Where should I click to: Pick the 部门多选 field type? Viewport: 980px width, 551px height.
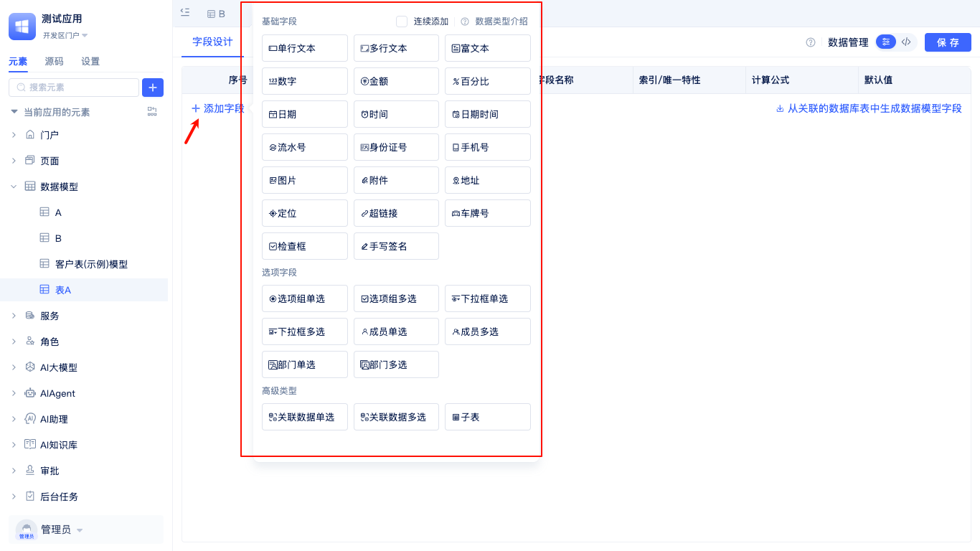(x=396, y=364)
